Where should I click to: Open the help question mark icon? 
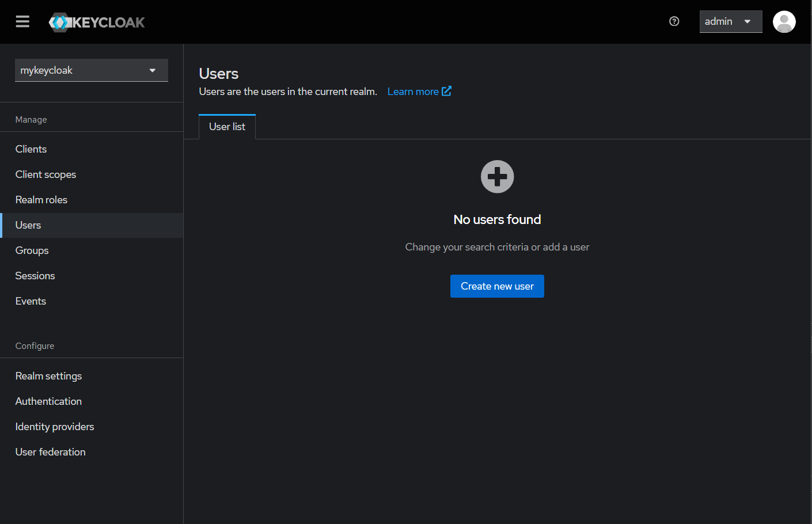pyautogui.click(x=674, y=21)
